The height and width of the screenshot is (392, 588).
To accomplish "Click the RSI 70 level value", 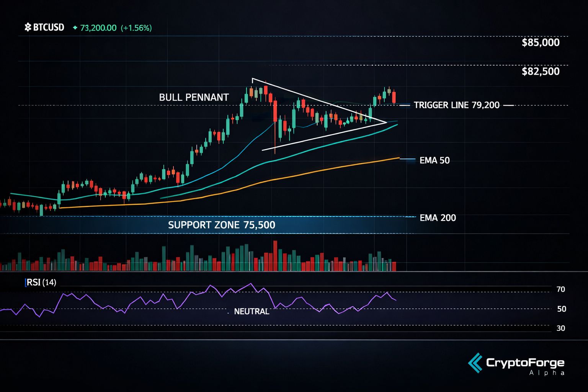I will click(561, 289).
